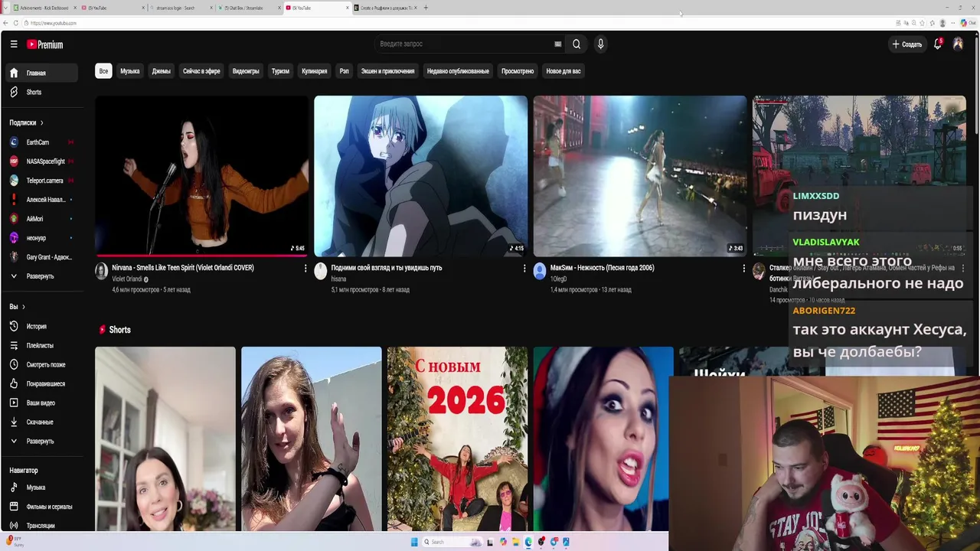
Task: Open the Вы section chevron
Action: 23,307
